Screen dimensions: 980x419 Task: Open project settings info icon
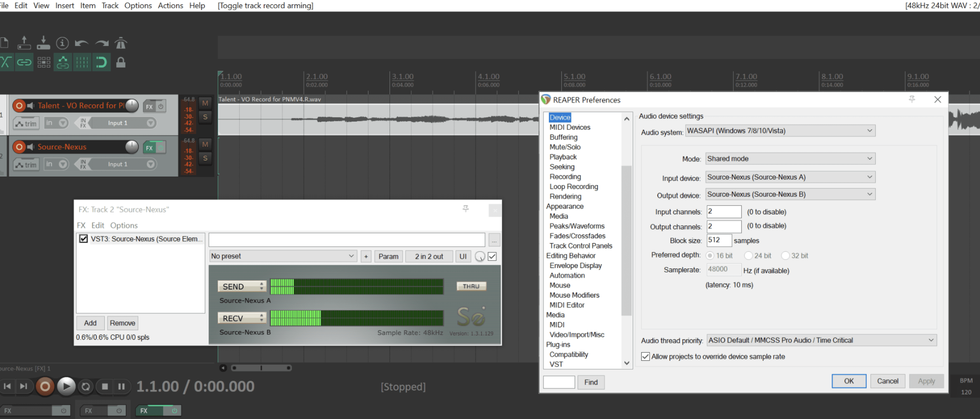click(63, 43)
